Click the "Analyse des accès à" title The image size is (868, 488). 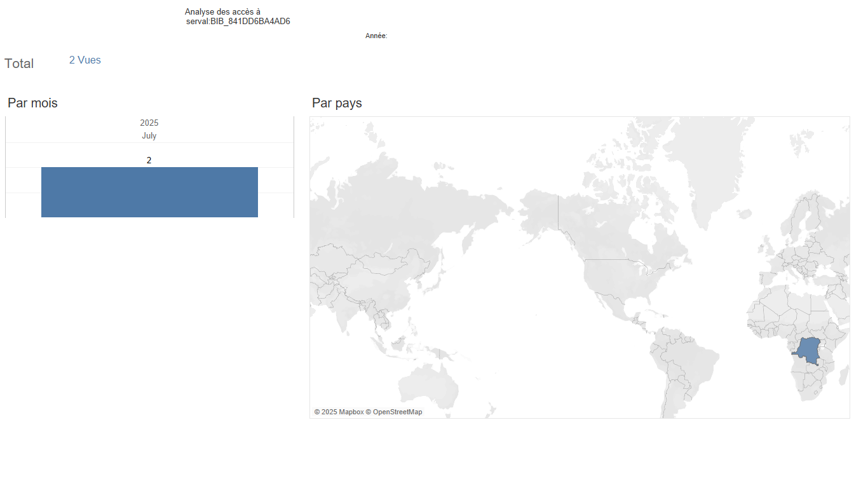222,12
